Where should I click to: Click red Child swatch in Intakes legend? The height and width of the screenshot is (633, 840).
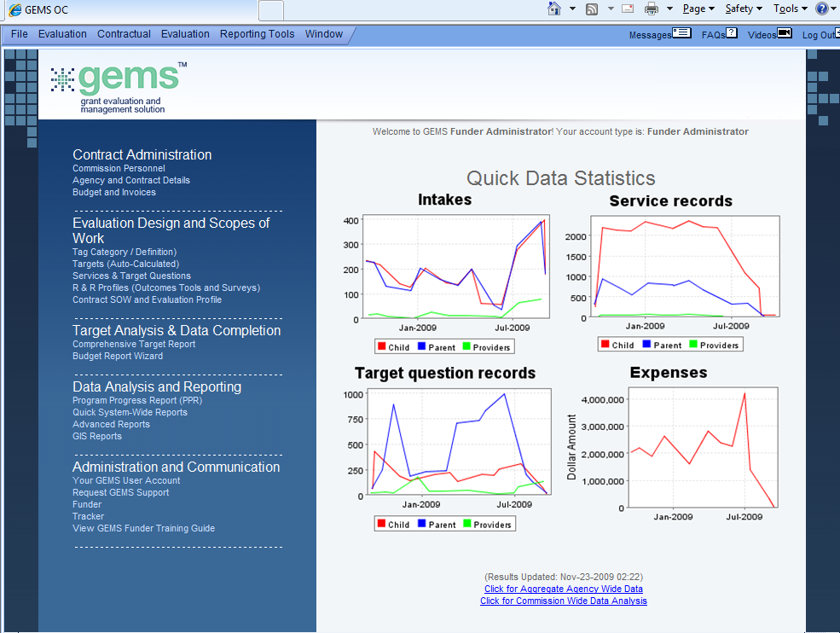(x=380, y=347)
